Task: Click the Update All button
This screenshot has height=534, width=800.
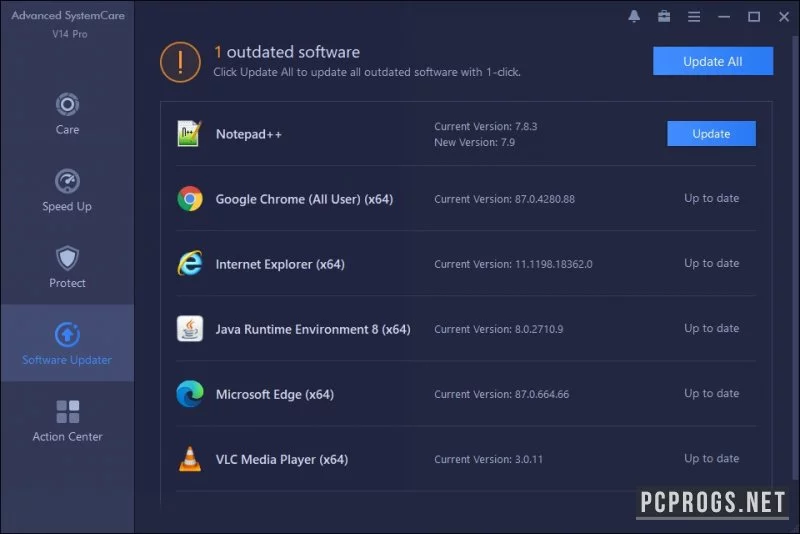Action: tap(713, 61)
